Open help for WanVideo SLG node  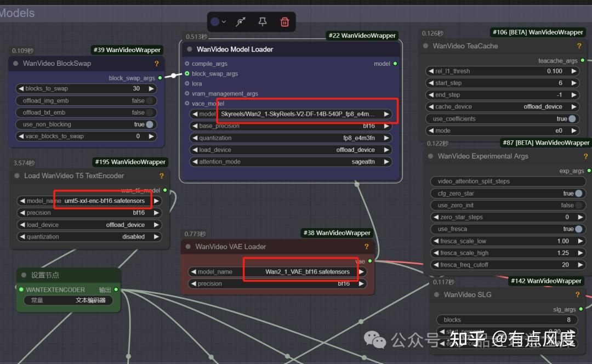click(577, 294)
